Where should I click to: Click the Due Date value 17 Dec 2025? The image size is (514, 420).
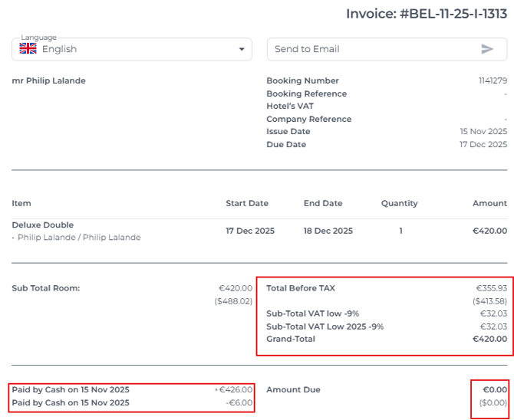click(483, 145)
